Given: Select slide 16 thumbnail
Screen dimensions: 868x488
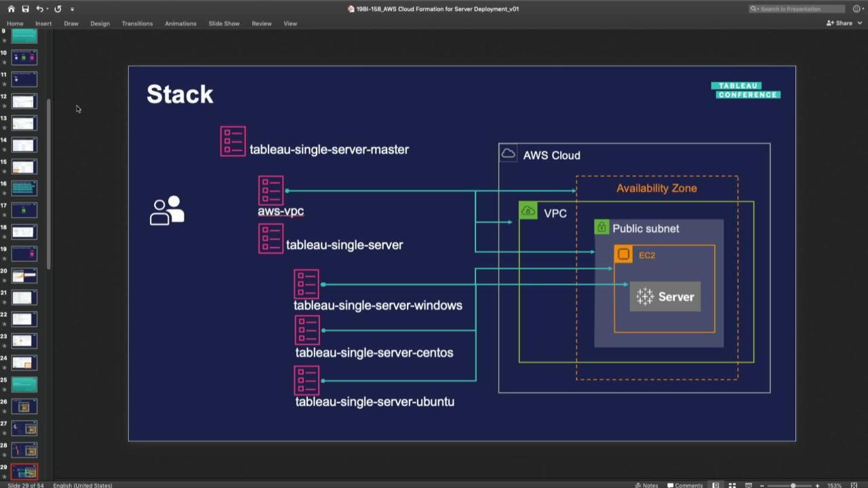Looking at the screenshot, I should [x=24, y=188].
